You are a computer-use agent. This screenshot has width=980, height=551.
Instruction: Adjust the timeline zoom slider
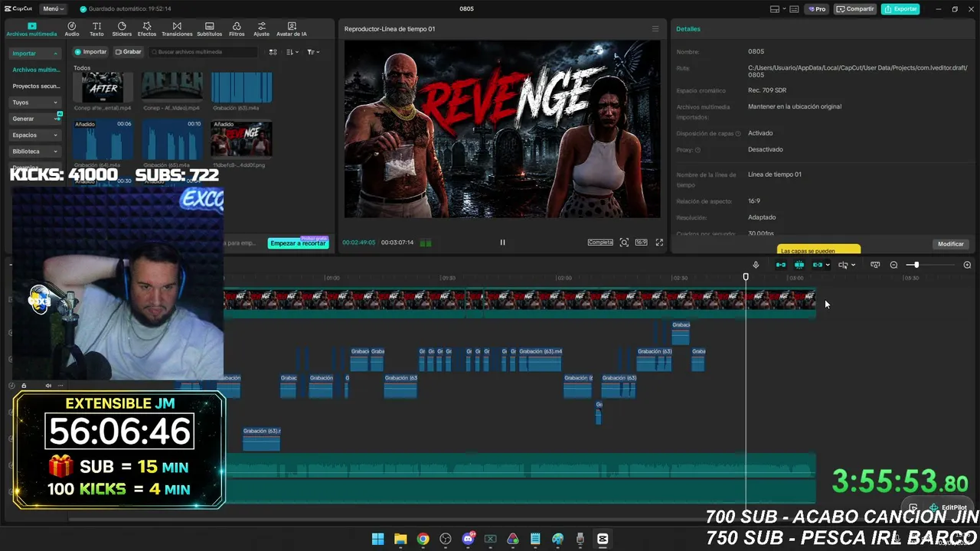click(916, 265)
